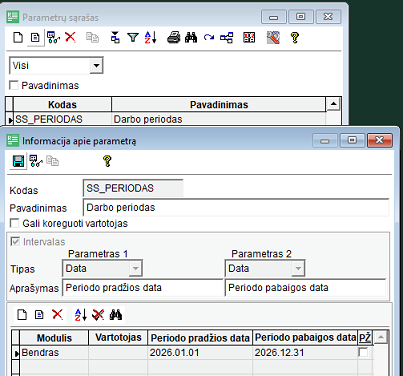Click the tree structure icon
Image resolution: width=403 pixels, height=376 pixels.
(x=226, y=37)
